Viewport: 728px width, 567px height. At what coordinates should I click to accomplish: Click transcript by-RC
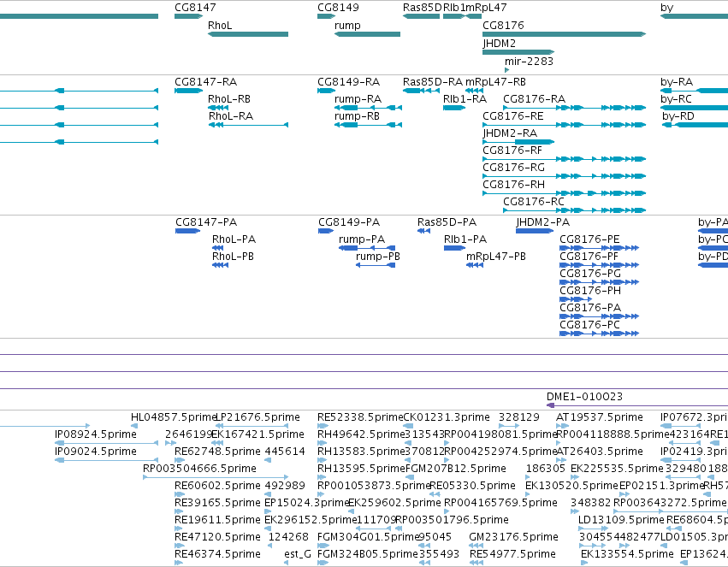(694, 108)
